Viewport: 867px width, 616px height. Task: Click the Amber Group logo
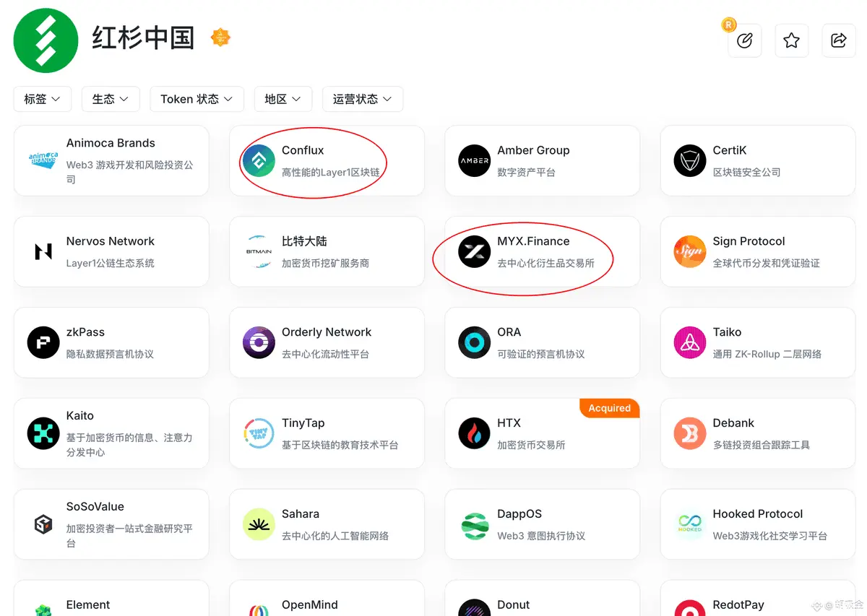[x=475, y=160]
